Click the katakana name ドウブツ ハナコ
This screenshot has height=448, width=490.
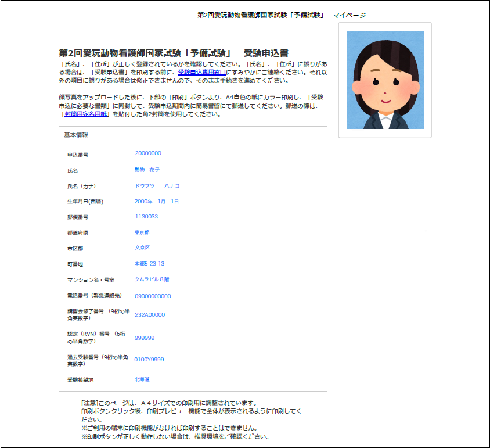point(157,185)
